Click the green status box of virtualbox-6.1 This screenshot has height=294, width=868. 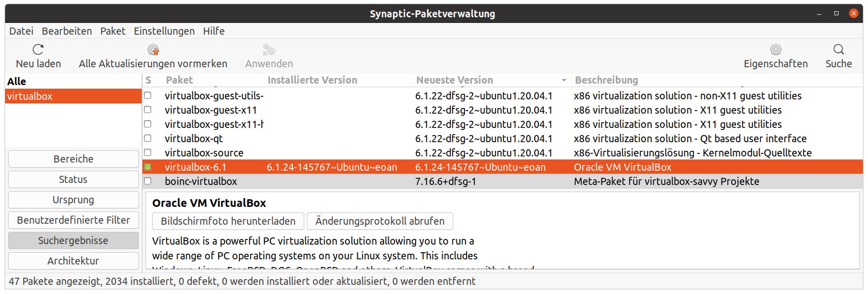point(148,167)
